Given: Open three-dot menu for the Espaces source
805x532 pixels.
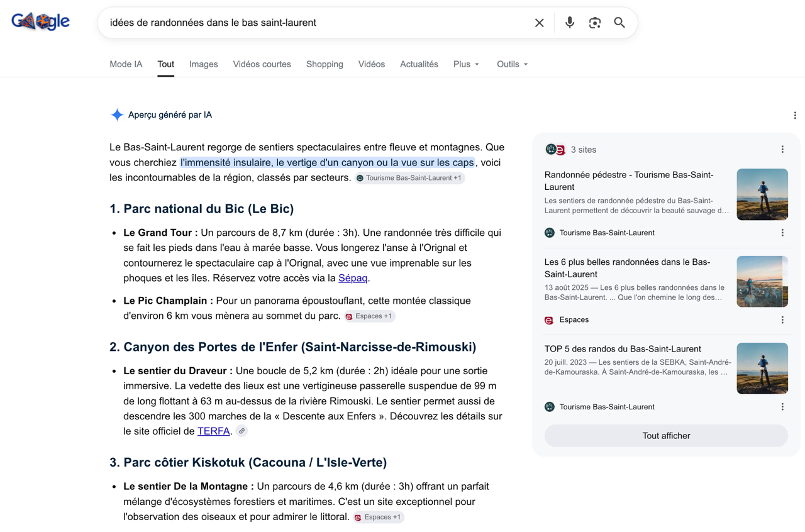Looking at the screenshot, I should pyautogui.click(x=782, y=320).
